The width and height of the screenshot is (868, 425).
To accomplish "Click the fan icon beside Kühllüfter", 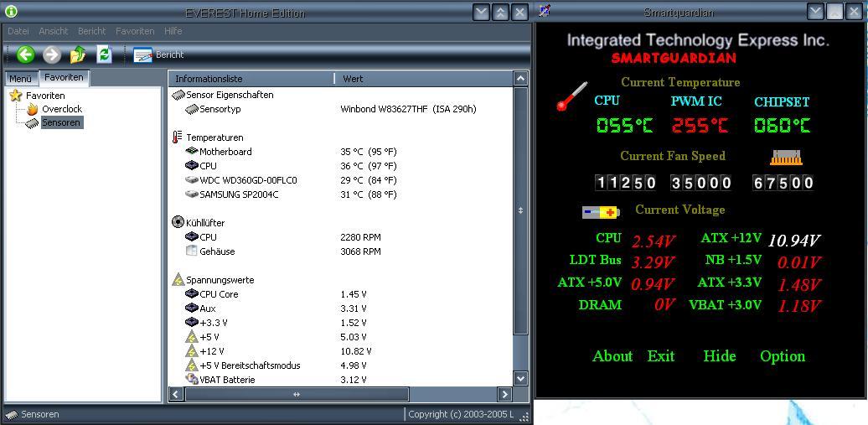I will pos(178,223).
